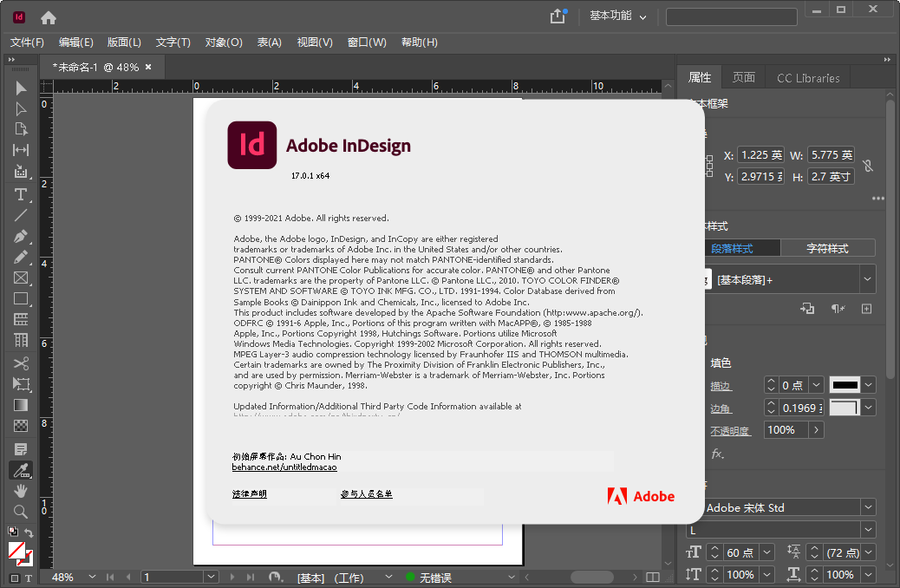Select the Line tool
Image resolution: width=900 pixels, height=588 pixels.
coord(19,215)
